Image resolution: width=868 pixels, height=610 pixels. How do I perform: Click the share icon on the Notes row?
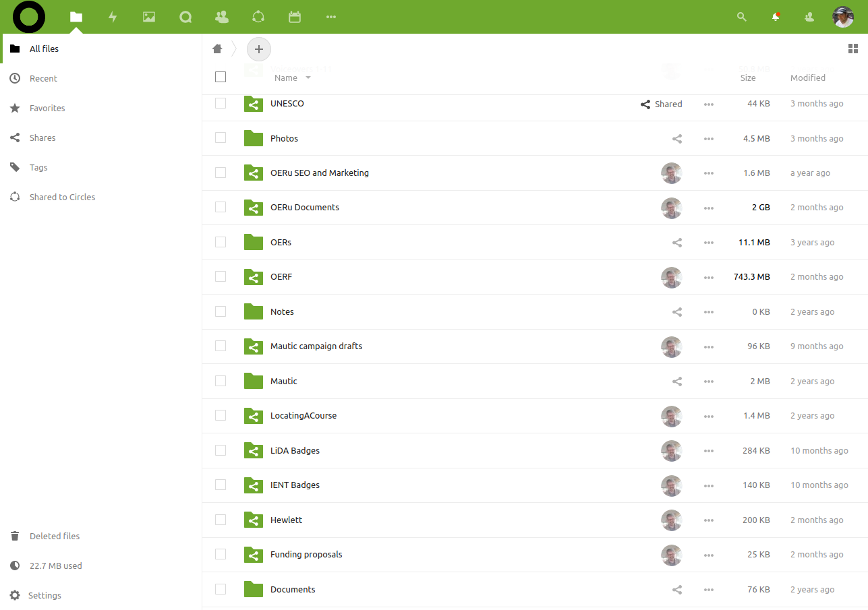pyautogui.click(x=677, y=312)
